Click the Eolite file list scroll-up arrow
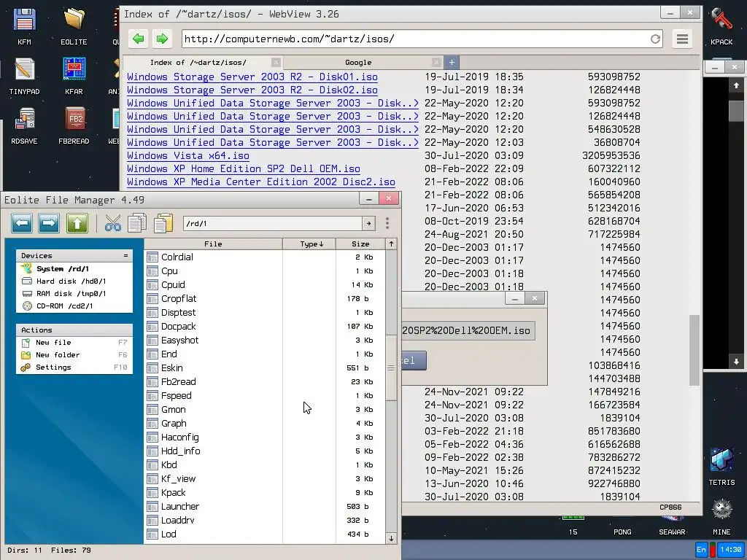 391,244
